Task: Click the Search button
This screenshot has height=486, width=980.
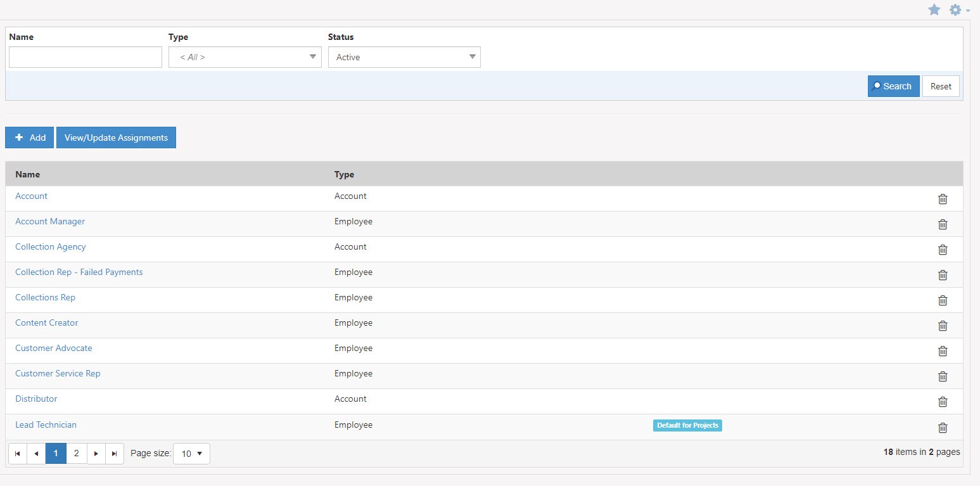Action: [893, 86]
